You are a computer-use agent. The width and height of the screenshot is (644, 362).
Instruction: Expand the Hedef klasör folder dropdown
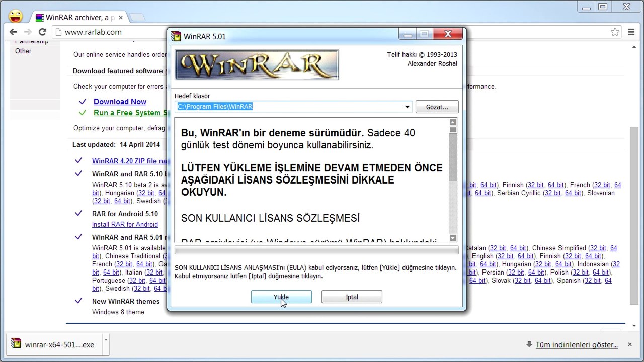point(407,107)
